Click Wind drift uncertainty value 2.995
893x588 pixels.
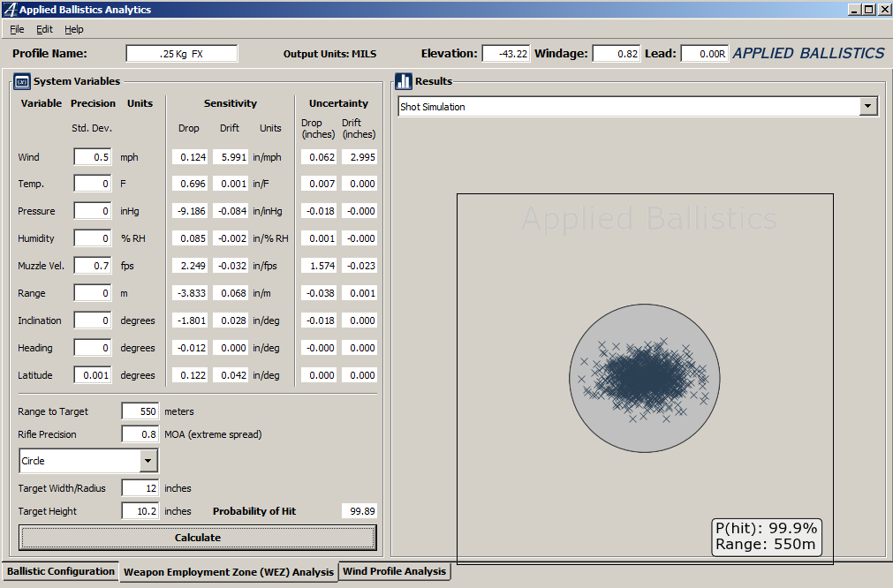(359, 157)
